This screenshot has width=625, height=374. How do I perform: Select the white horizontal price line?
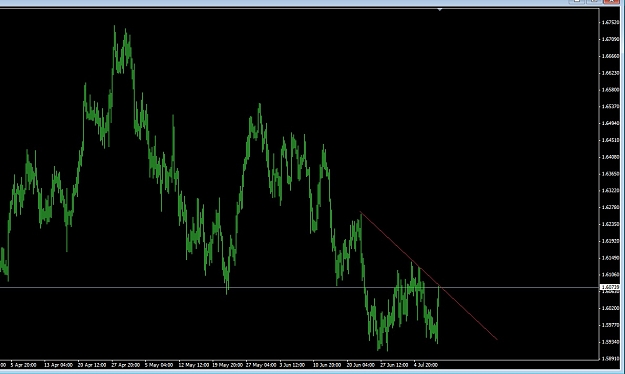click(300, 287)
